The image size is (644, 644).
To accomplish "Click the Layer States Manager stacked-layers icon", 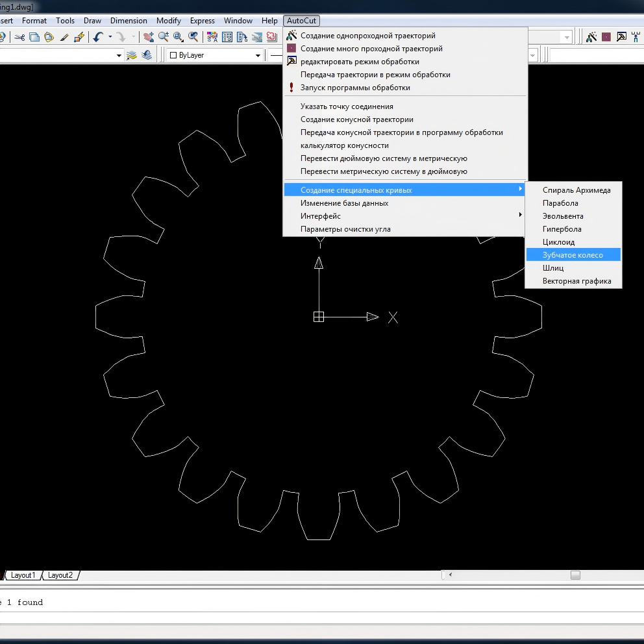I will [131, 55].
